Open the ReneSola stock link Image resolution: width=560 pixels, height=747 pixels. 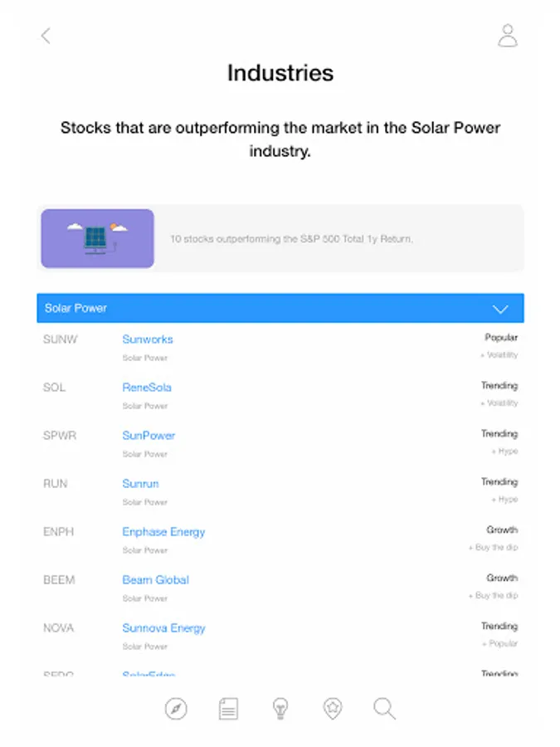pyautogui.click(x=147, y=388)
